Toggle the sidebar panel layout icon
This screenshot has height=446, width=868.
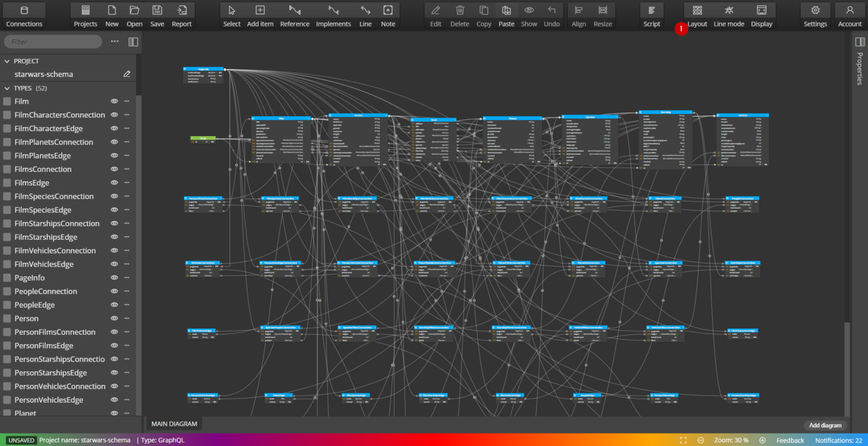133,42
